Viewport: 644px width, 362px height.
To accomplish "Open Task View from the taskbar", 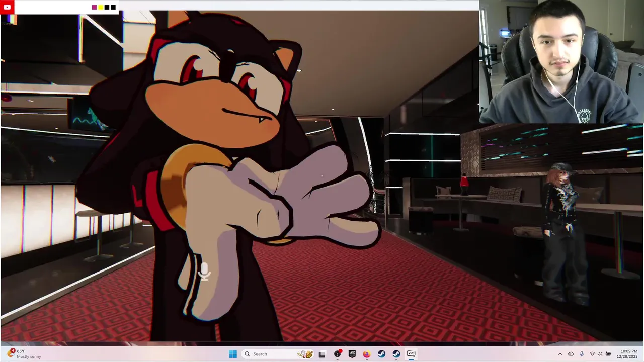I will point(322,354).
